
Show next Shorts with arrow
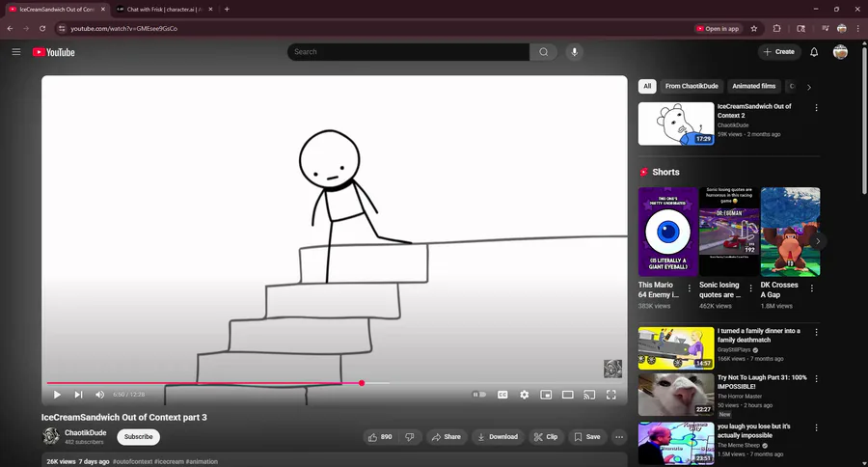(x=818, y=241)
